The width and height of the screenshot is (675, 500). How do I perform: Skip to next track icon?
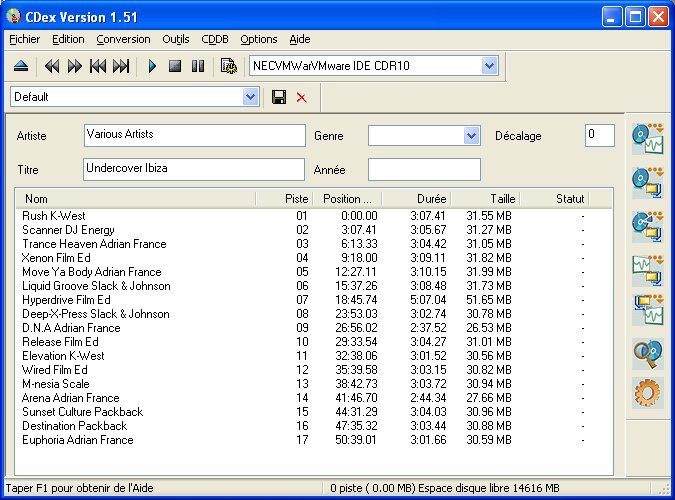click(x=121, y=66)
